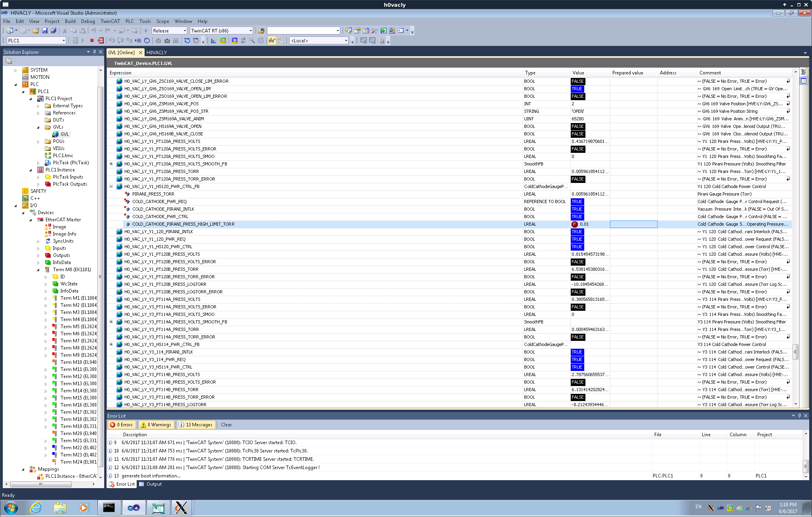Screen dimensions: 812x517
Task: Open the Scope menu
Action: tap(162, 21)
